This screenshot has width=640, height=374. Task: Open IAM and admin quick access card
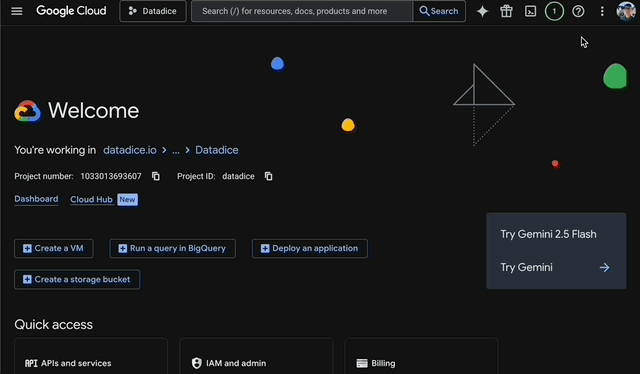coord(256,356)
